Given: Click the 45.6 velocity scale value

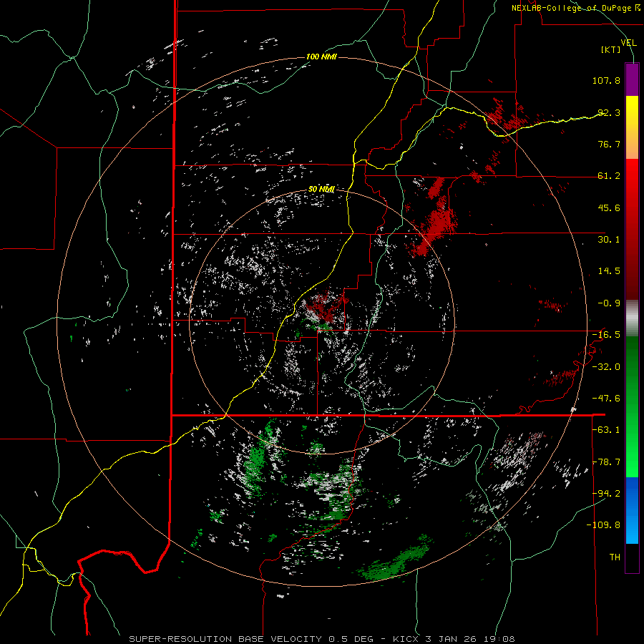Looking at the screenshot, I should [x=609, y=208].
